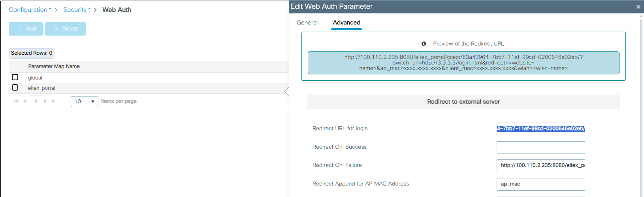Open the items per page dropdown
This screenshot has height=197, width=644.
[x=85, y=102]
